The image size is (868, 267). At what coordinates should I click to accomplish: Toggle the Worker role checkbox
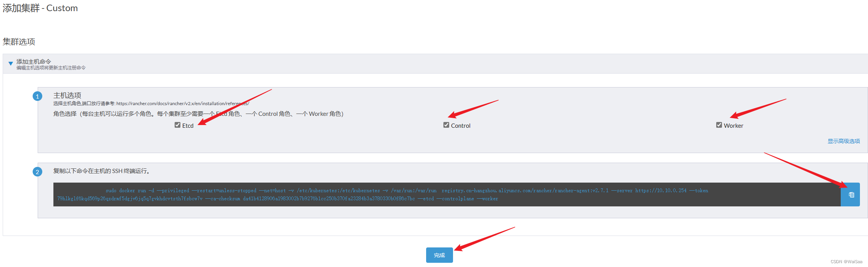pyautogui.click(x=719, y=125)
